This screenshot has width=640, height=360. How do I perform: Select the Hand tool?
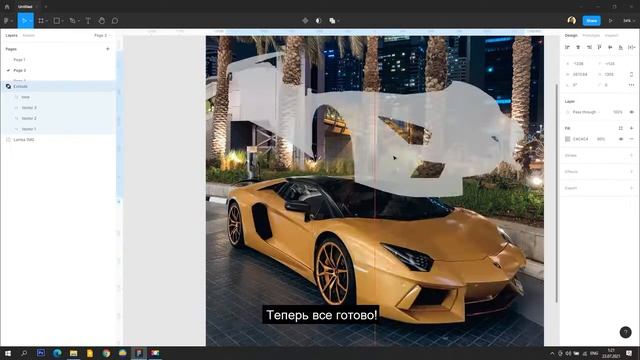coord(102,20)
